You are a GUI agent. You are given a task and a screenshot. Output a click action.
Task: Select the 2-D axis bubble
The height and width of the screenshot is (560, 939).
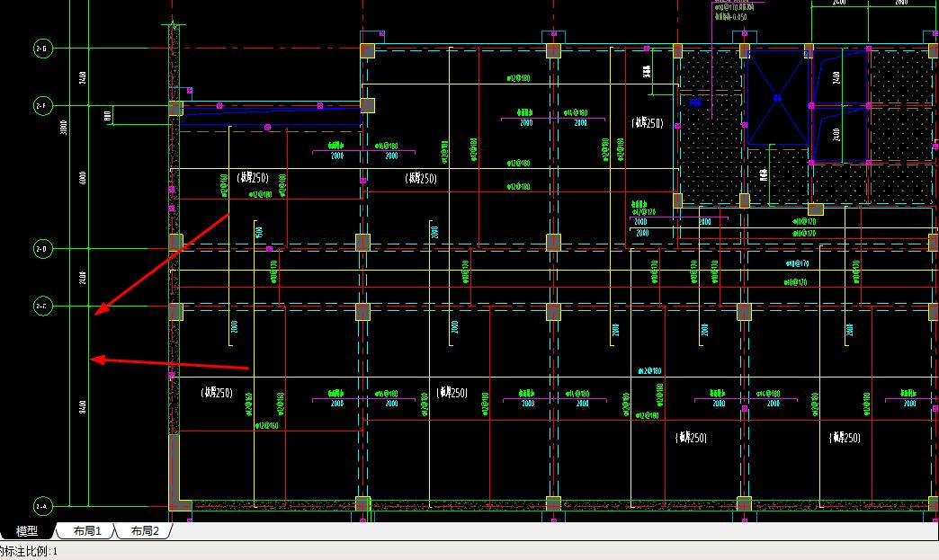(x=42, y=248)
